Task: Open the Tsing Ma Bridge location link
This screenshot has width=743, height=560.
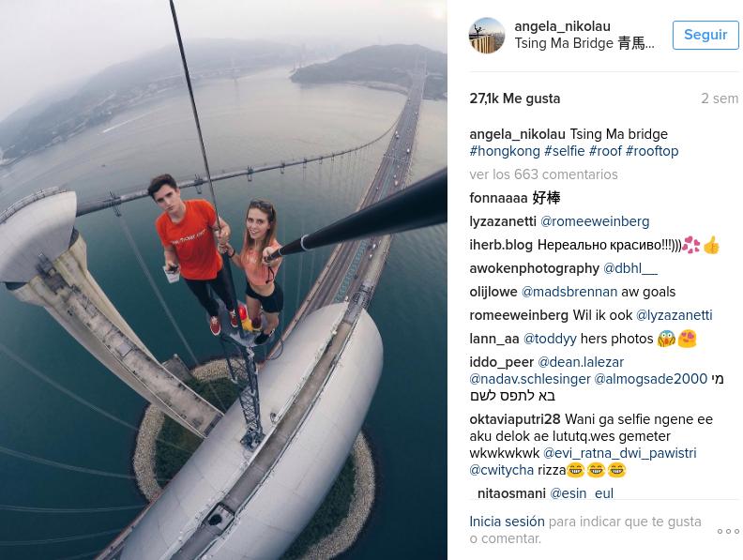Action: 584,43
